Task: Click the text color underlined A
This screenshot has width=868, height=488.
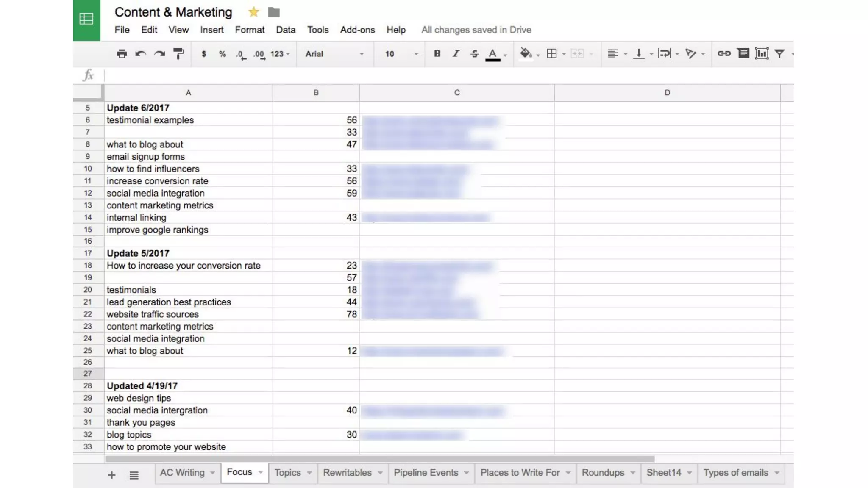Action: (492, 54)
